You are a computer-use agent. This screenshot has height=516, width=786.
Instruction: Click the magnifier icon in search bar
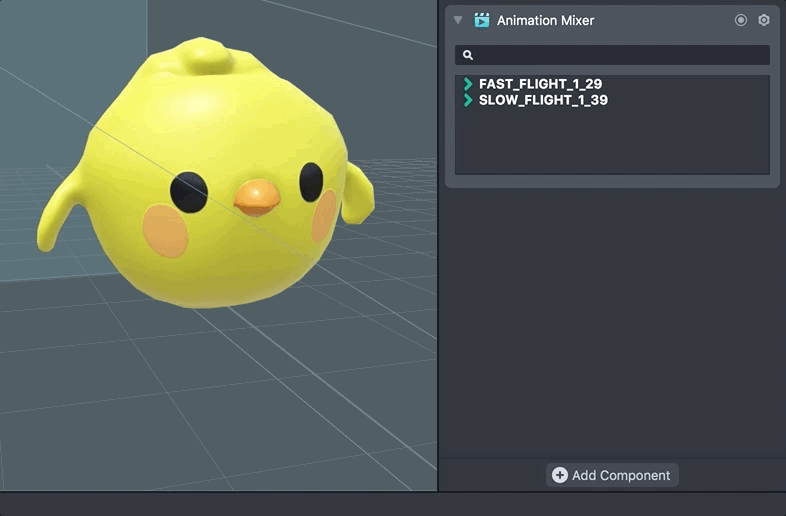(466, 55)
